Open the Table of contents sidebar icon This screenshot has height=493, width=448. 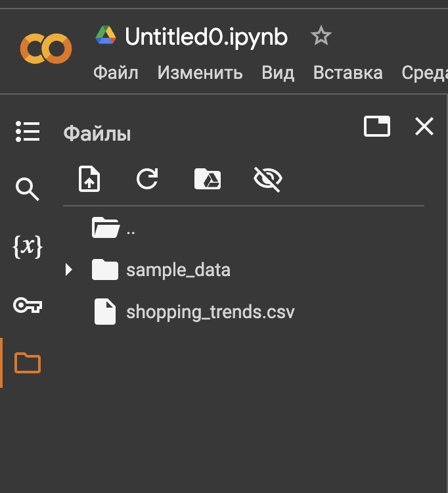tap(28, 132)
